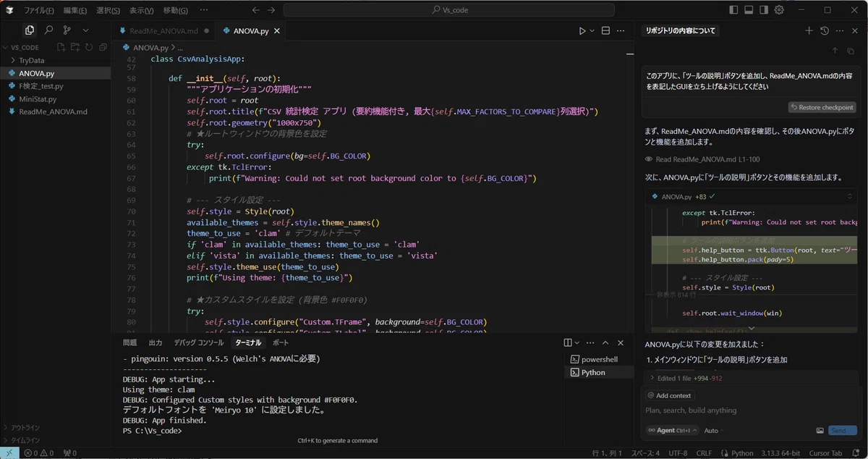Open the run options dropdown arrow
868x459 pixels.
coord(592,31)
